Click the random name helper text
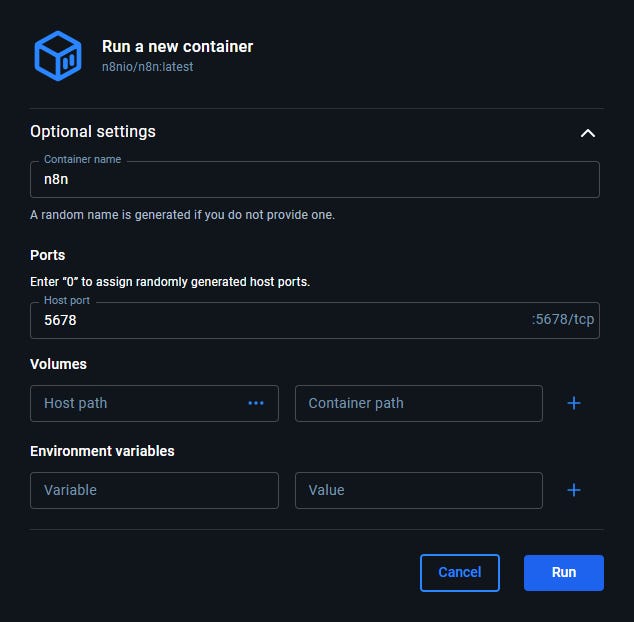Screen dimensions: 634x622 tap(182, 215)
